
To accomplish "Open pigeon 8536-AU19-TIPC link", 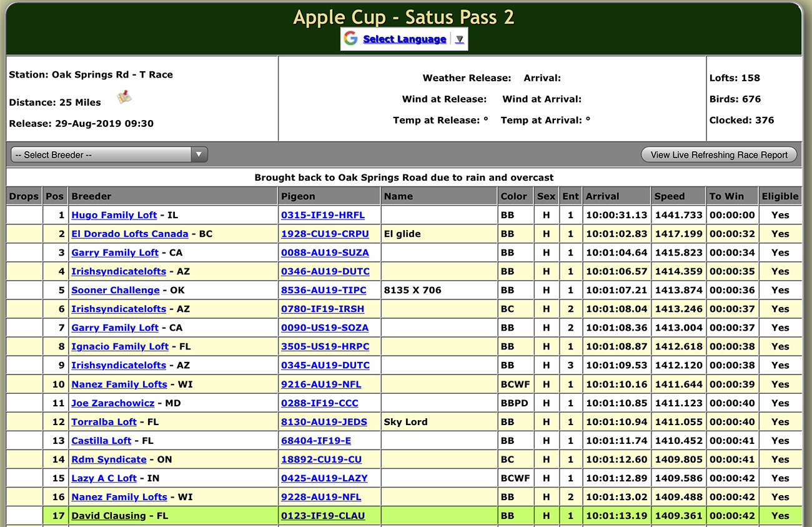I will point(324,290).
